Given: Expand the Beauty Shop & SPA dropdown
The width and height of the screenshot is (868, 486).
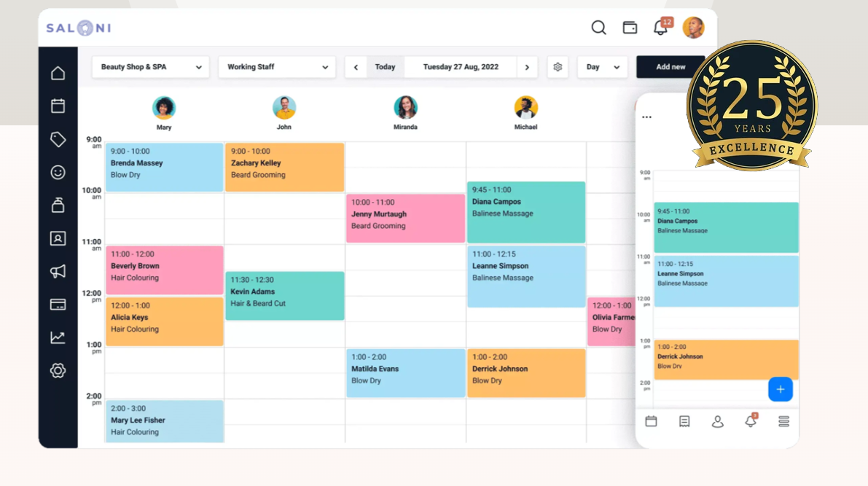Looking at the screenshot, I should (x=151, y=67).
